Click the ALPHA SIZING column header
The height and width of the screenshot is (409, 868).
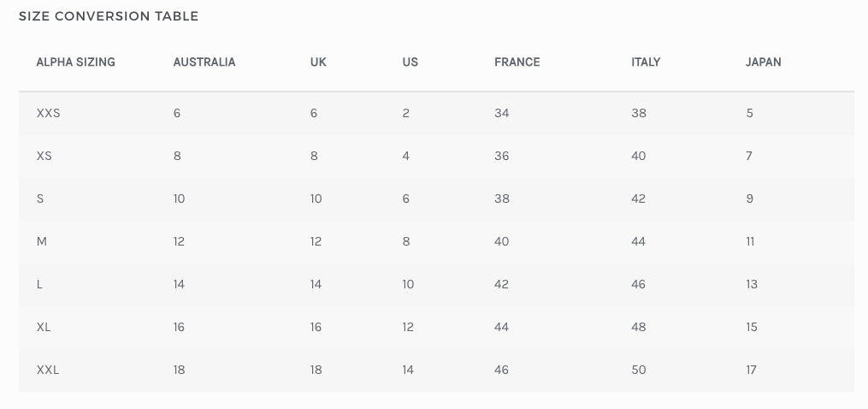point(75,62)
